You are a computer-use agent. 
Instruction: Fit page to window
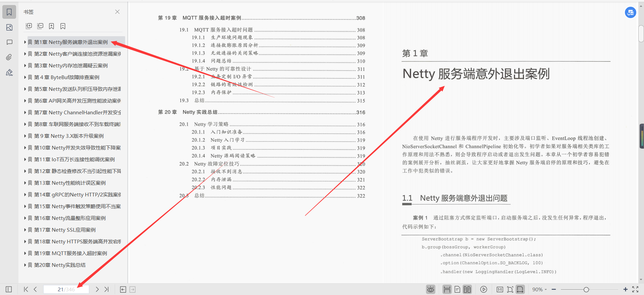510,289
